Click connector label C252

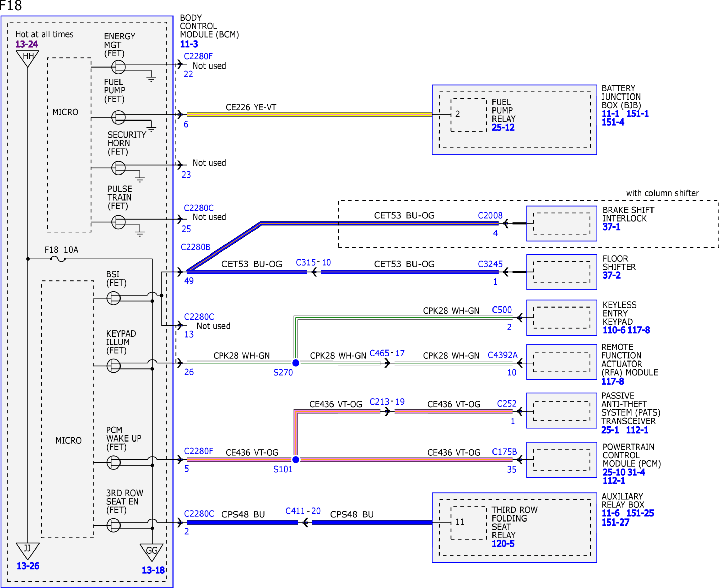[507, 403]
